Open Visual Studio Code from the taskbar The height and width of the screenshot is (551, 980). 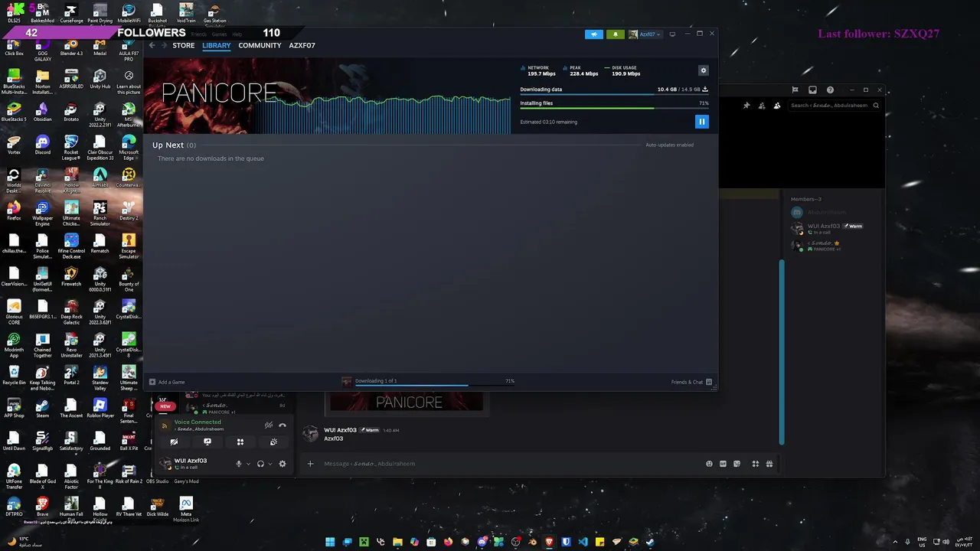(x=583, y=542)
